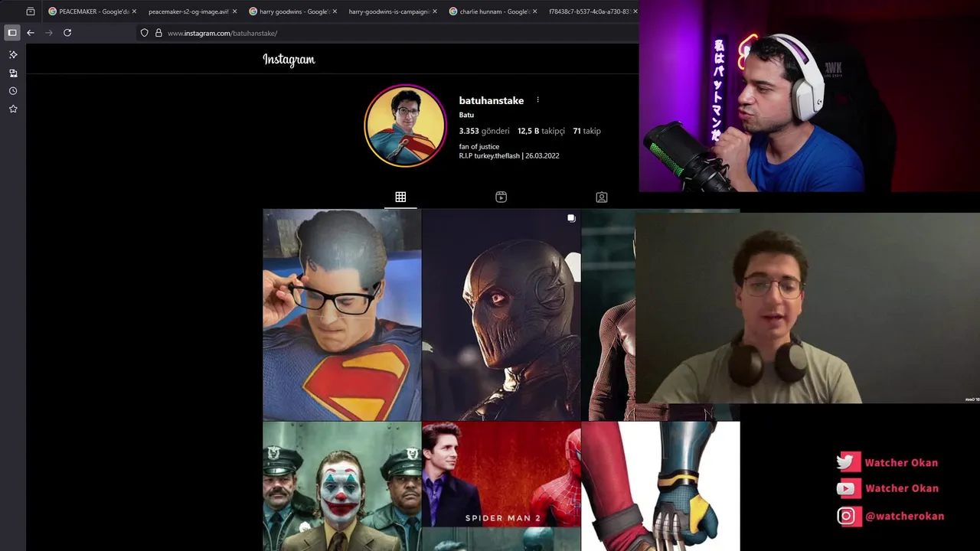The image size is (980, 551).
Task: Open the Deadpool and Wolverine hands post
Action: click(661, 487)
